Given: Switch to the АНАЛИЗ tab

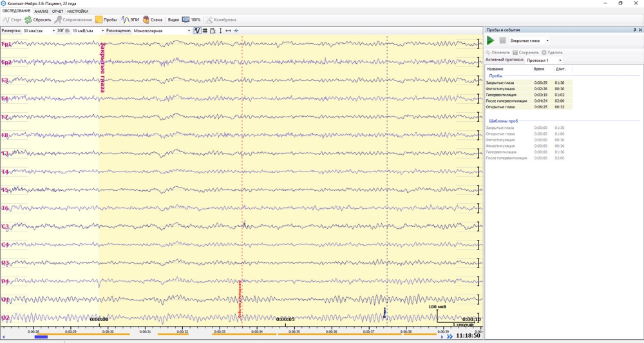Looking at the screenshot, I should [x=41, y=12].
